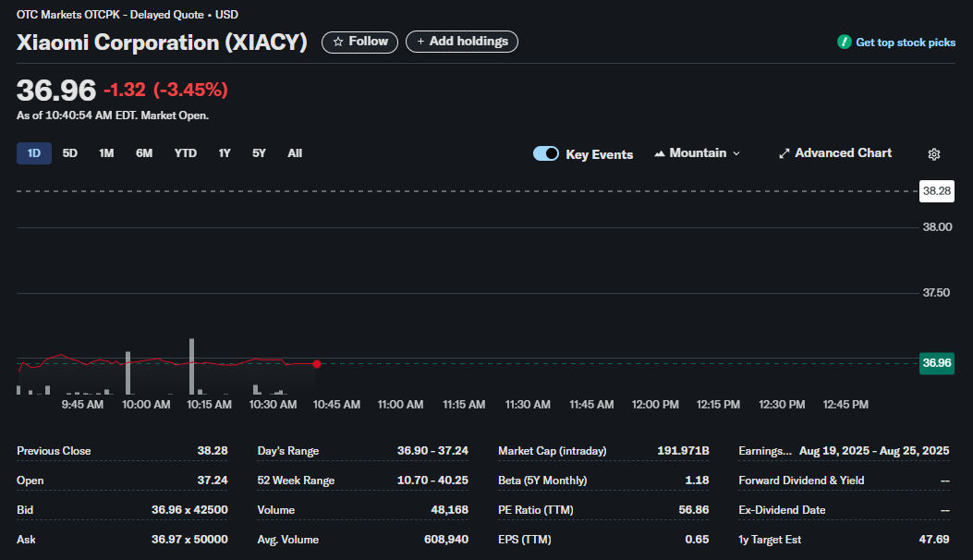Click the Open value 37.24
973x560 pixels.
(x=213, y=481)
